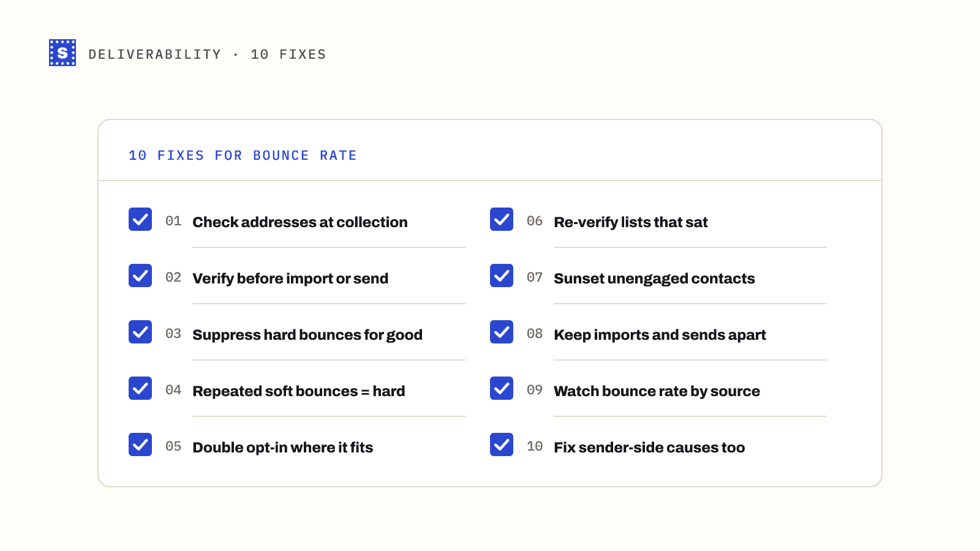Uncheck Double opt-in where it fits

point(140,444)
